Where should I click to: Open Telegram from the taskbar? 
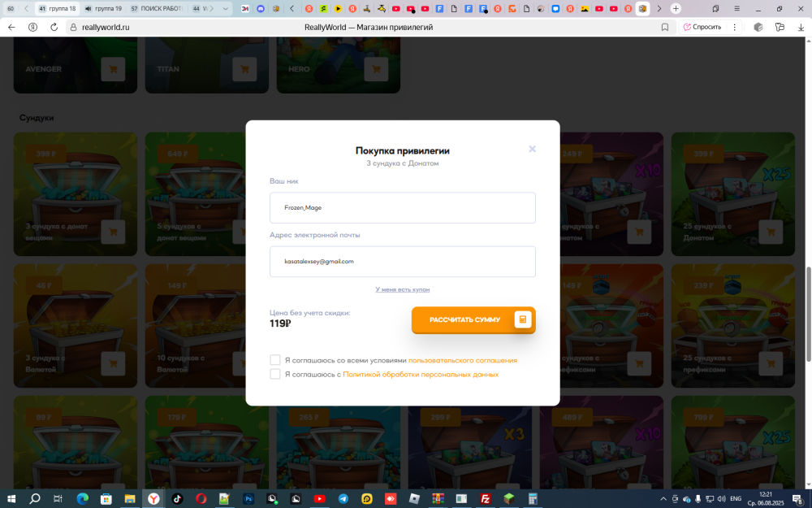pyautogui.click(x=343, y=499)
